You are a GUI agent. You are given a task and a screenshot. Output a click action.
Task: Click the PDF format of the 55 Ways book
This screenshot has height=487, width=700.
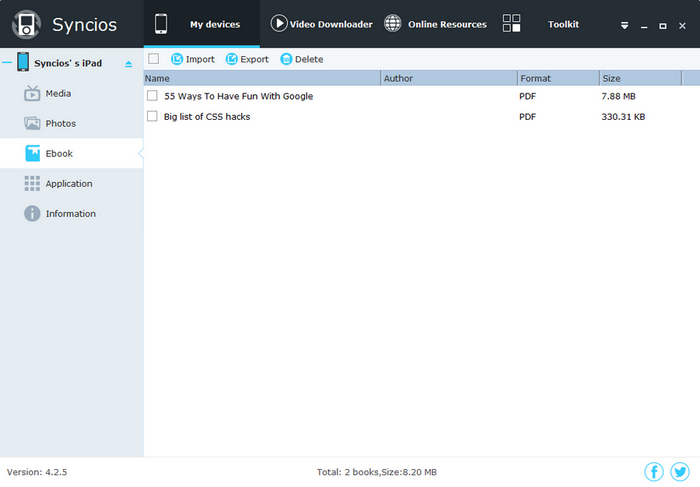(x=527, y=96)
